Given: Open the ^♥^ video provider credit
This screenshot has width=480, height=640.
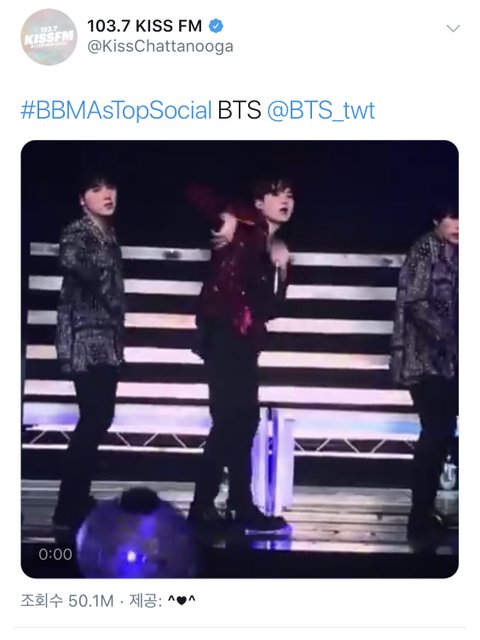Looking at the screenshot, I should point(182,600).
